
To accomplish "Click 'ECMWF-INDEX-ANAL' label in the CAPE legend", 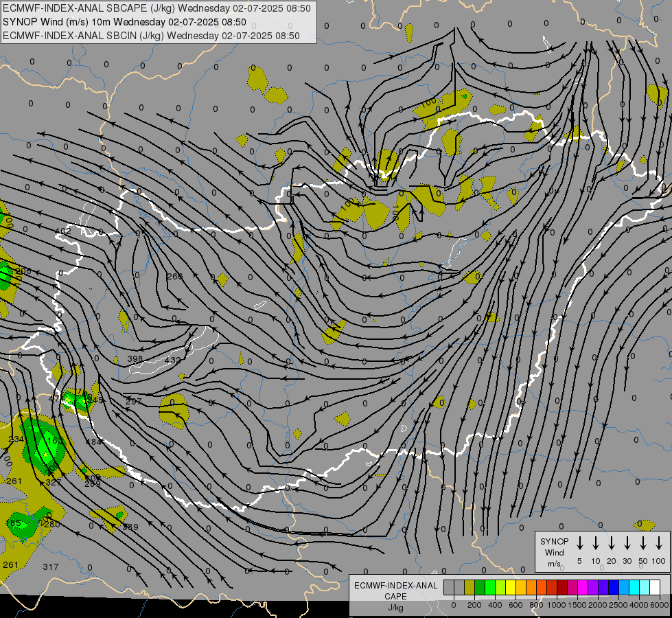I will [x=395, y=586].
